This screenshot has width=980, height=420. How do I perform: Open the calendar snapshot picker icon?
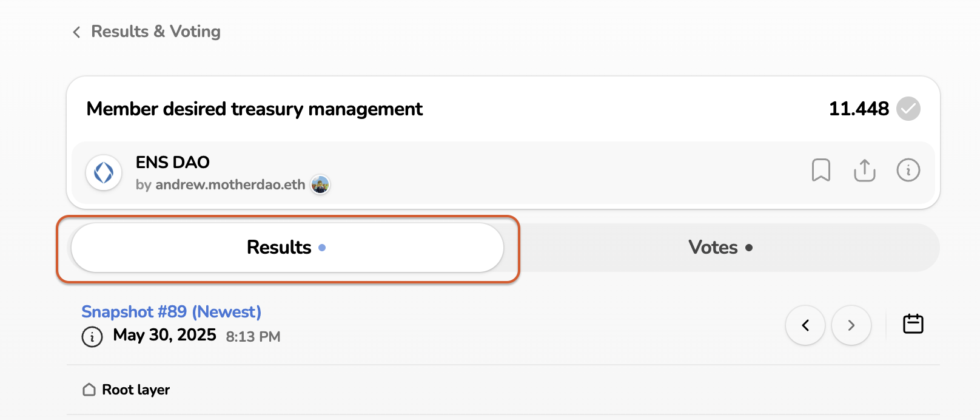point(913,324)
